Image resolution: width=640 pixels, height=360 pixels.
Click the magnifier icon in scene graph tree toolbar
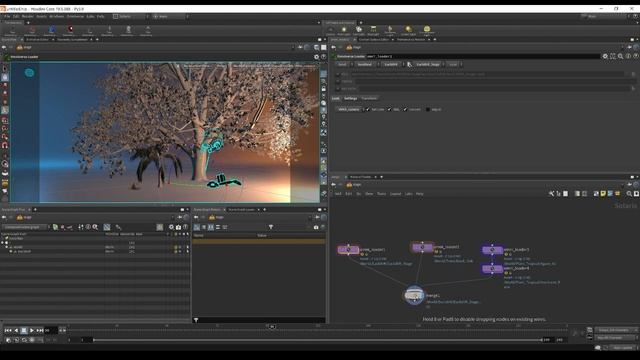(95, 227)
